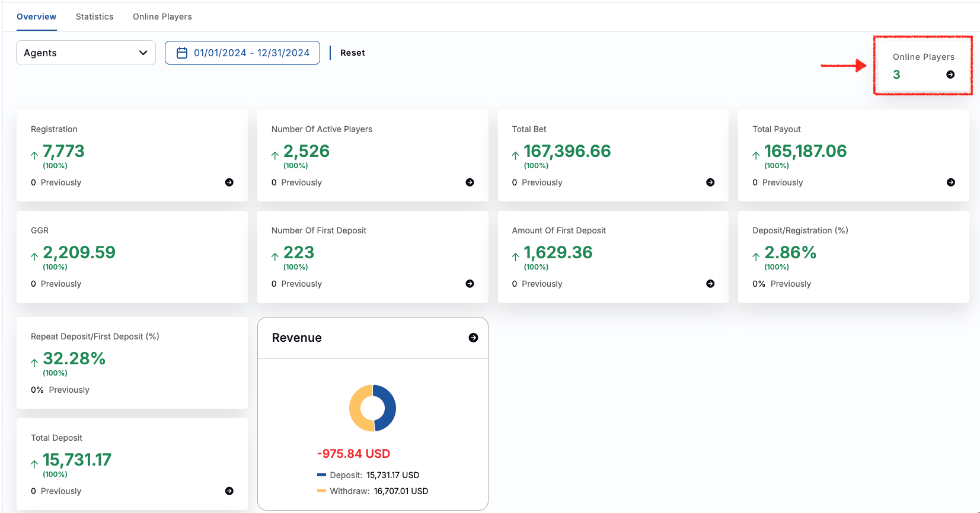Open Online Players card arrow icon
This screenshot has height=513, width=980.
[x=950, y=75]
